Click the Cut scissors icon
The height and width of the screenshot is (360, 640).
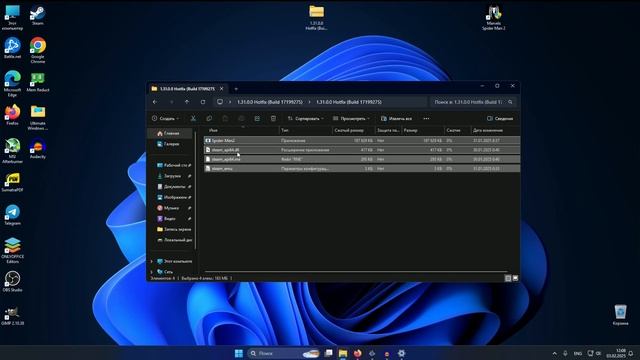[193, 118]
